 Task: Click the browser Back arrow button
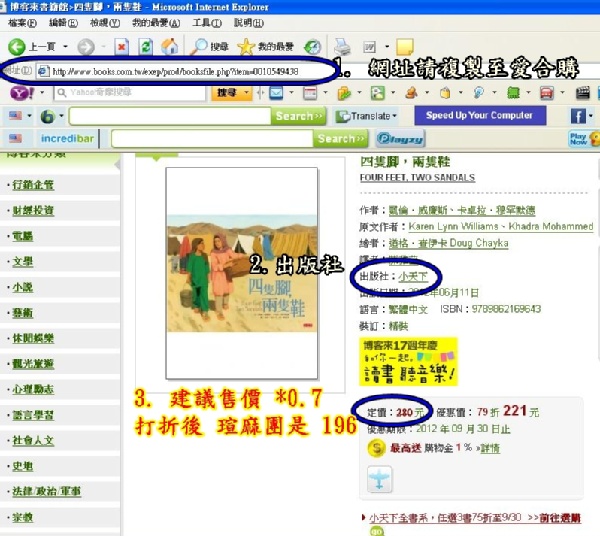[17, 46]
